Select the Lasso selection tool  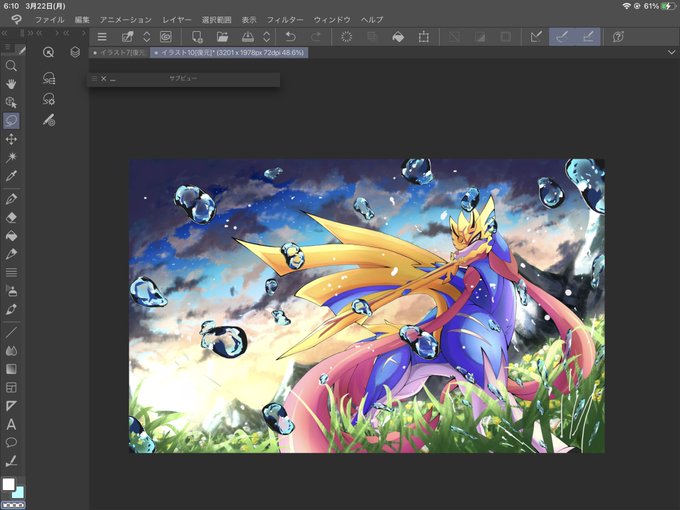(11, 121)
